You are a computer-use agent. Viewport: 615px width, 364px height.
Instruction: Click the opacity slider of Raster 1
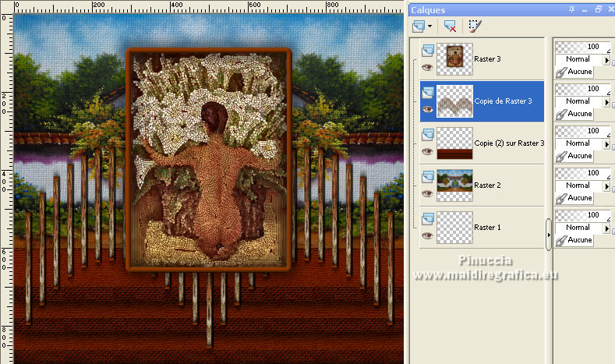click(x=583, y=215)
